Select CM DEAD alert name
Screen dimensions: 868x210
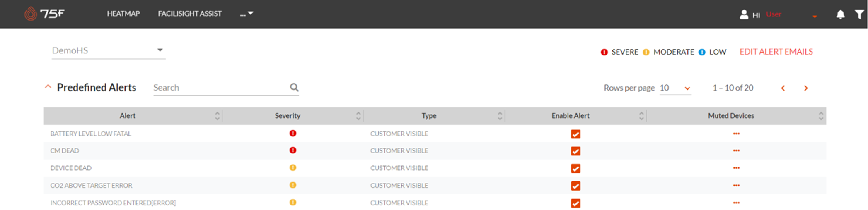point(64,150)
